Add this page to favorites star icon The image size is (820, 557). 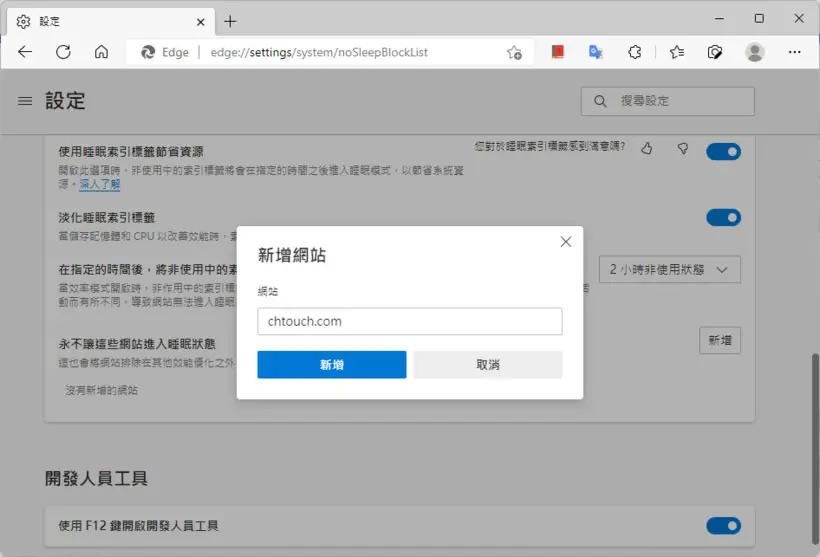[x=514, y=52]
